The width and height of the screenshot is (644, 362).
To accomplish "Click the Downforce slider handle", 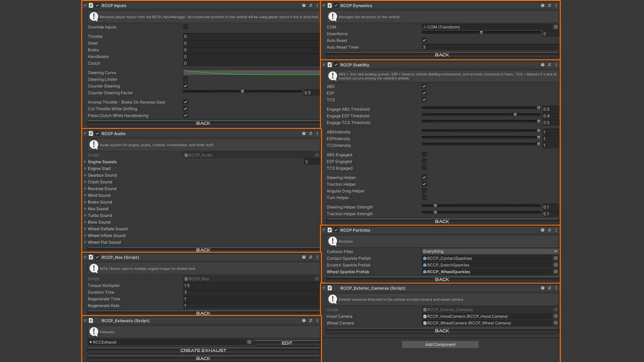I will [x=481, y=33].
